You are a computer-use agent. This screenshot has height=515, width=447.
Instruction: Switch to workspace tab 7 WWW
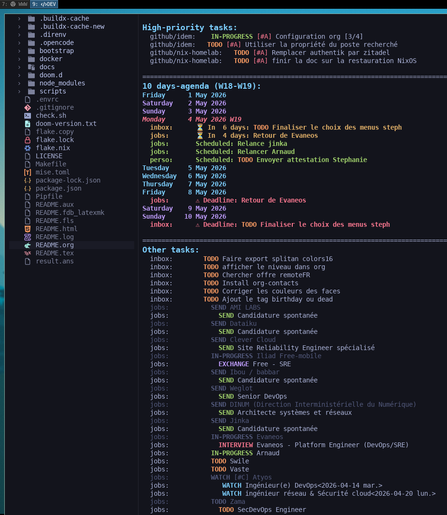[x=15, y=4]
